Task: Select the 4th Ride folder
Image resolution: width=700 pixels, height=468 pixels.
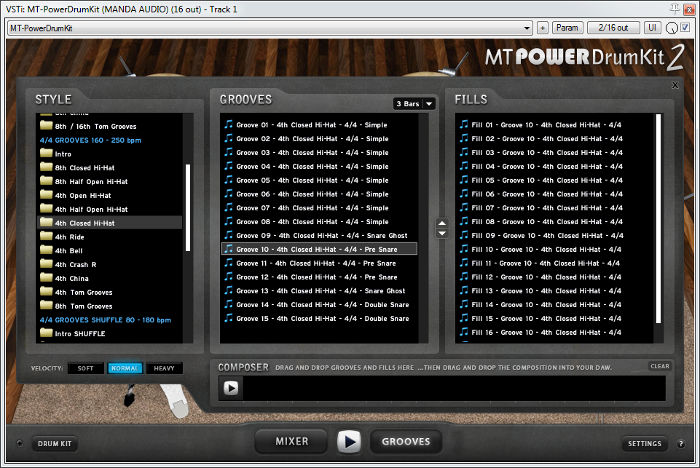Action: point(62,237)
